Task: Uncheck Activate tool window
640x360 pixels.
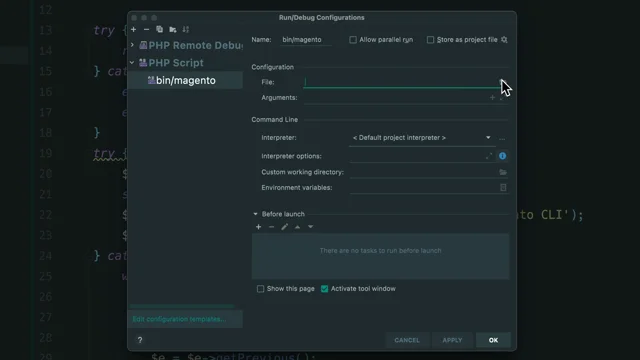Action: click(324, 289)
